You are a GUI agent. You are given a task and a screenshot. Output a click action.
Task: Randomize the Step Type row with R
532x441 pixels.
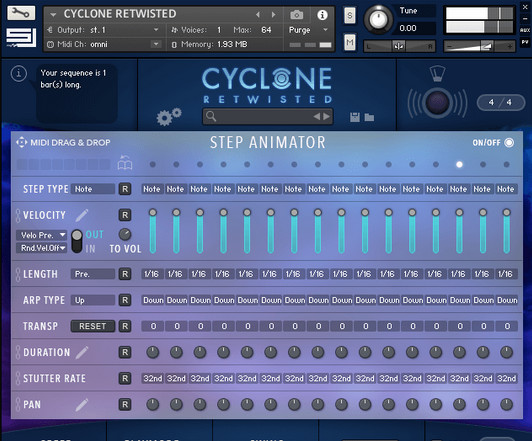[x=125, y=189]
